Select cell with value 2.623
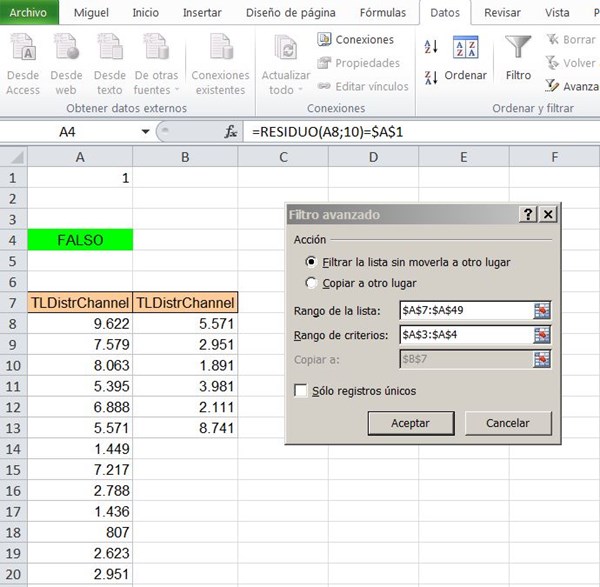600x587 pixels. tap(80, 553)
